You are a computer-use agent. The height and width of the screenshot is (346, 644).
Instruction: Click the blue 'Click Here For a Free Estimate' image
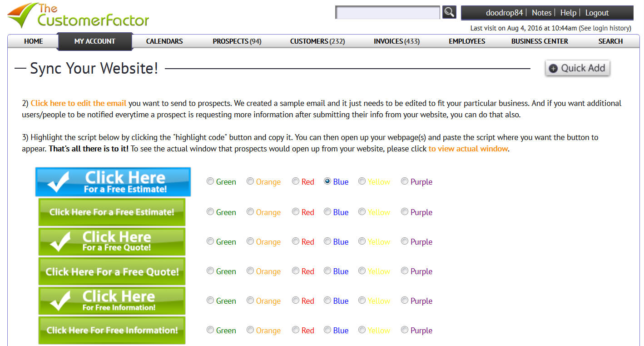click(x=113, y=182)
